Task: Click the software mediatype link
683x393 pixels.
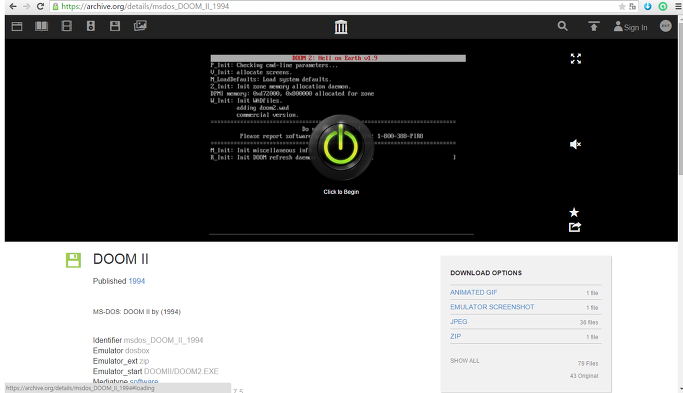Action: (144, 382)
